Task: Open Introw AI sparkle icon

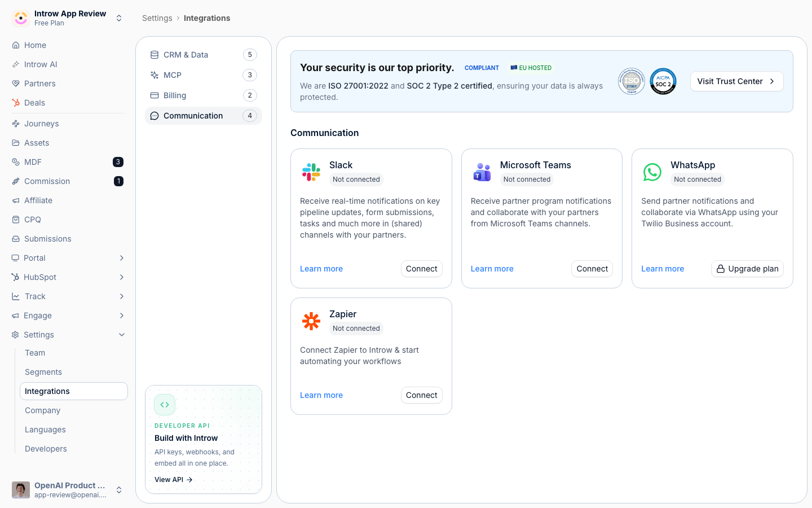Action: [16, 64]
